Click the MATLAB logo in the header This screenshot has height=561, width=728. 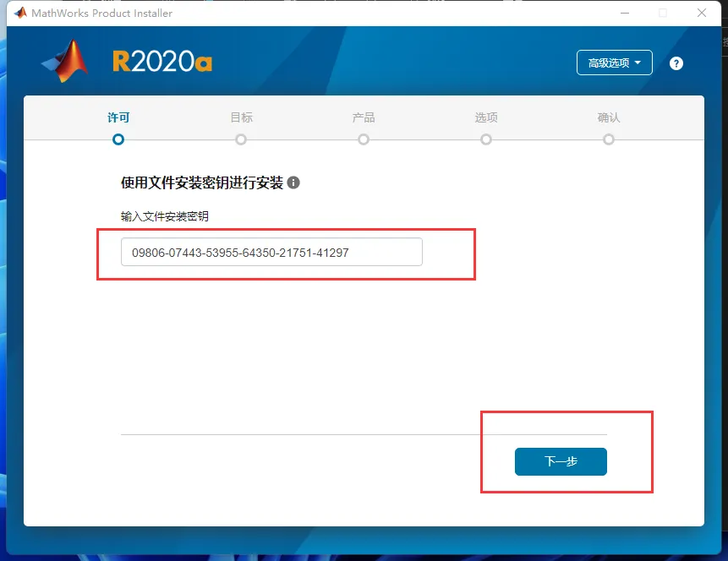[66, 61]
